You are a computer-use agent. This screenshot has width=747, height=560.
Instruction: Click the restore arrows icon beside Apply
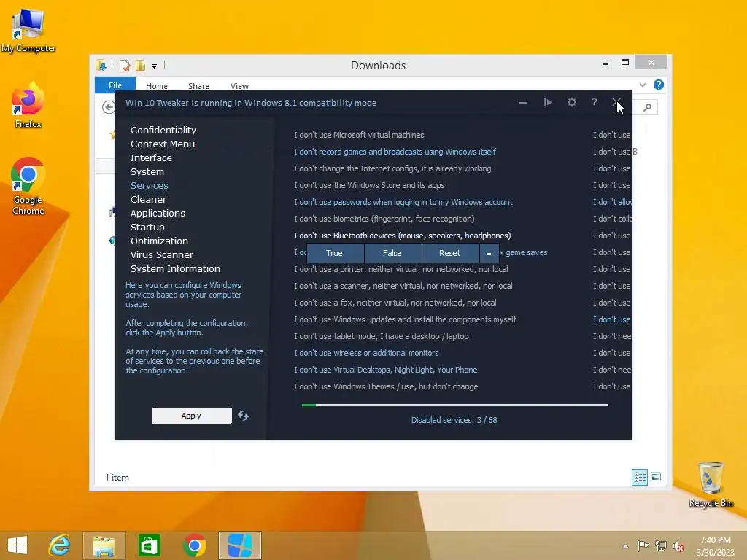243,416
